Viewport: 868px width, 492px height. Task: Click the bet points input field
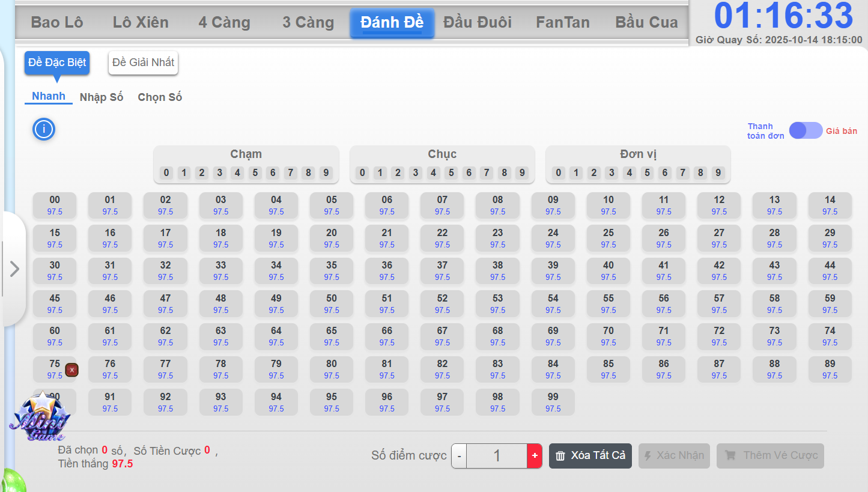point(497,456)
